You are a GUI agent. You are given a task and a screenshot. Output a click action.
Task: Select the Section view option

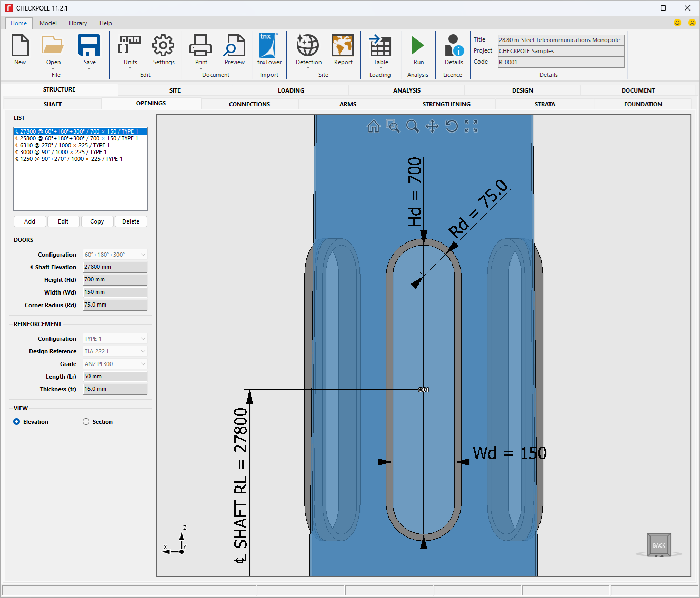(86, 422)
